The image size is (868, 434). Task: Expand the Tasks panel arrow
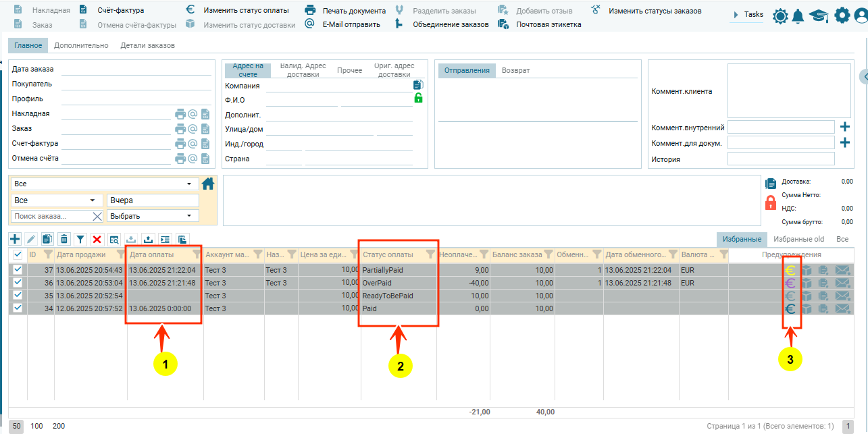pyautogui.click(x=736, y=15)
